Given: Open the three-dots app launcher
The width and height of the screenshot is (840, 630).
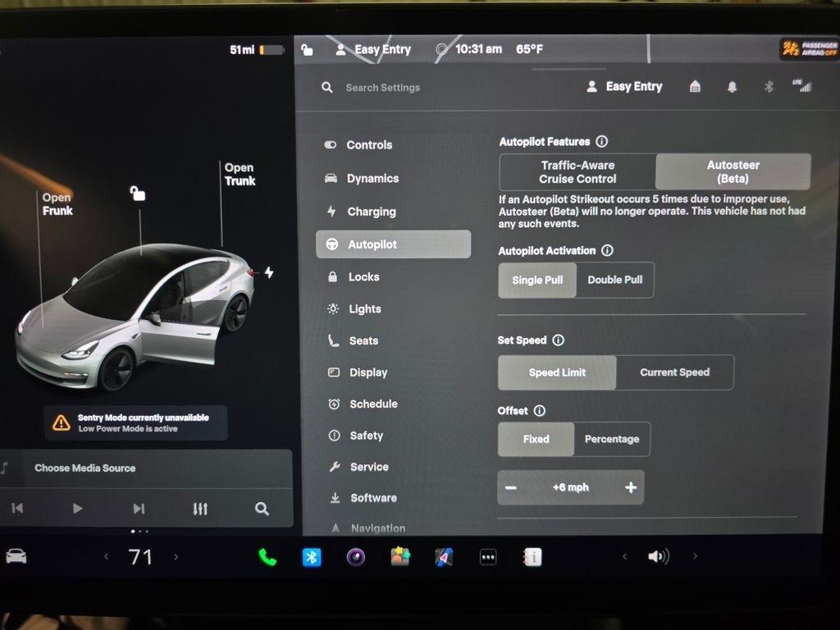Looking at the screenshot, I should (488, 557).
